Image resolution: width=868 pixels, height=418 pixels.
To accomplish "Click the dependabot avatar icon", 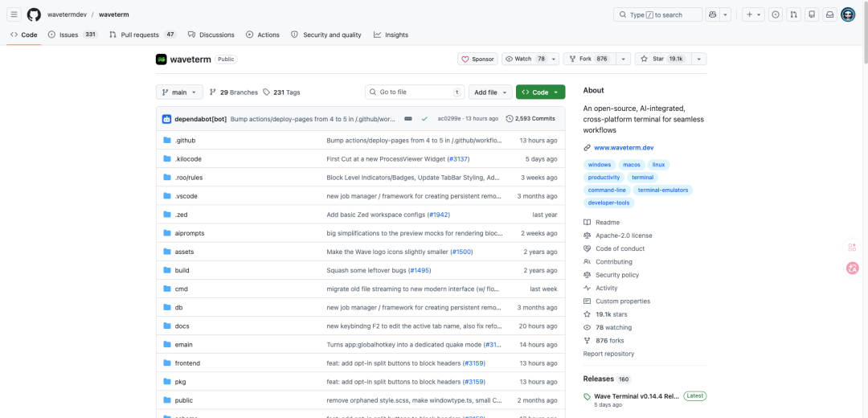I will [x=166, y=118].
